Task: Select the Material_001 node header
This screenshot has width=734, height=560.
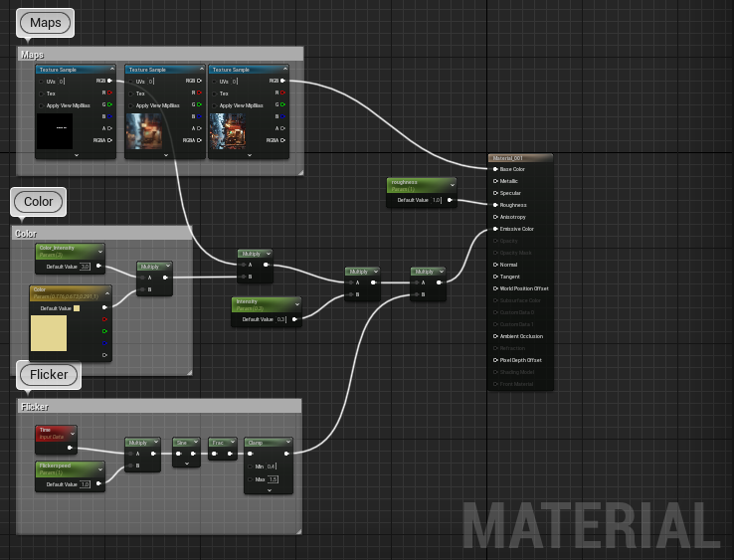Action: [520, 158]
